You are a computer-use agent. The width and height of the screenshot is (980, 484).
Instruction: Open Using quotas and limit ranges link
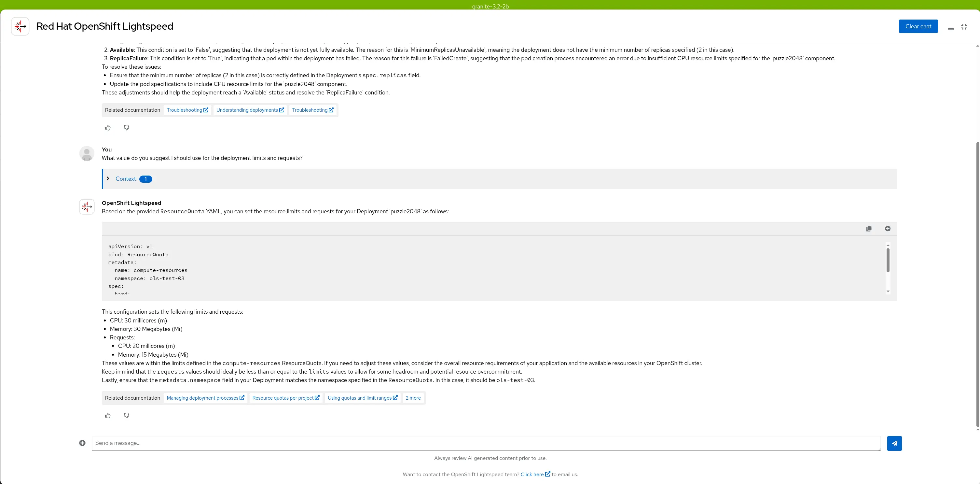[x=363, y=398]
